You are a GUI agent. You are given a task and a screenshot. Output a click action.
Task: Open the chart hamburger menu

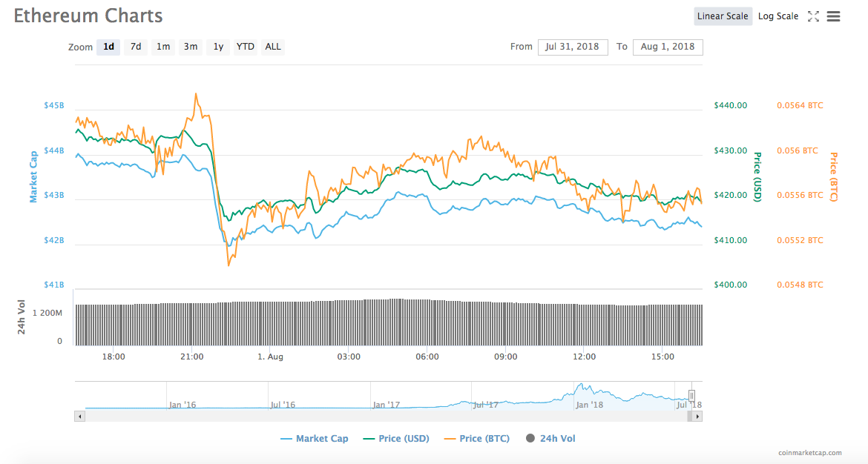(833, 16)
